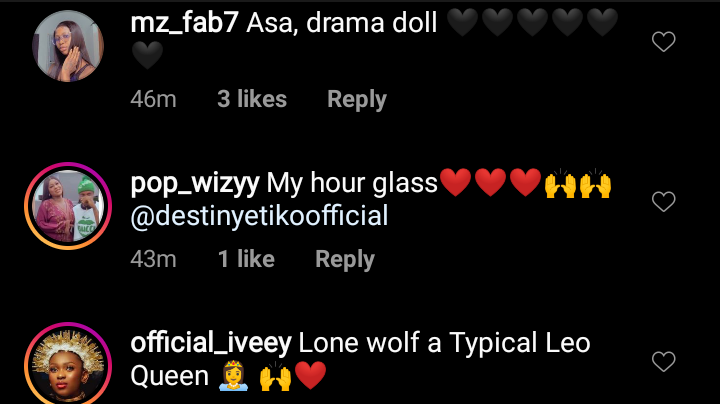View the 3 likes on mz_fab7's comment
The width and height of the screenshot is (720, 404).
[x=252, y=99]
